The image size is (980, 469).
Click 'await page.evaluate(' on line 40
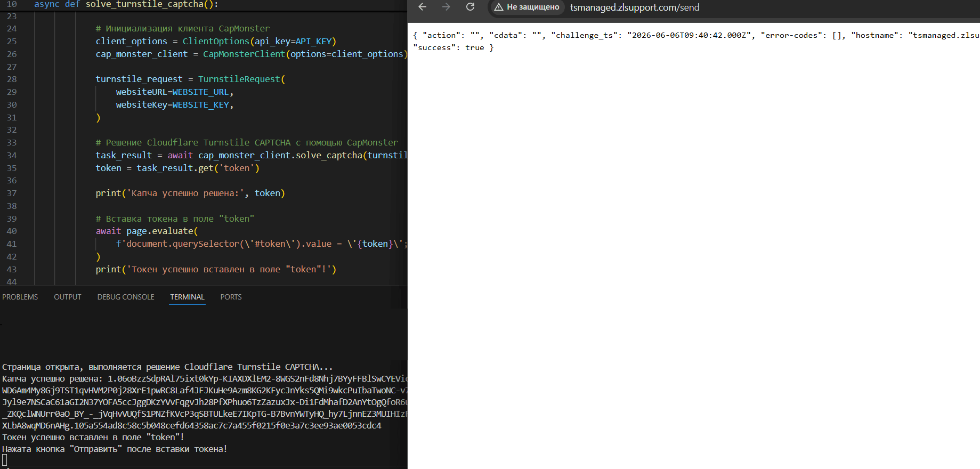(147, 231)
